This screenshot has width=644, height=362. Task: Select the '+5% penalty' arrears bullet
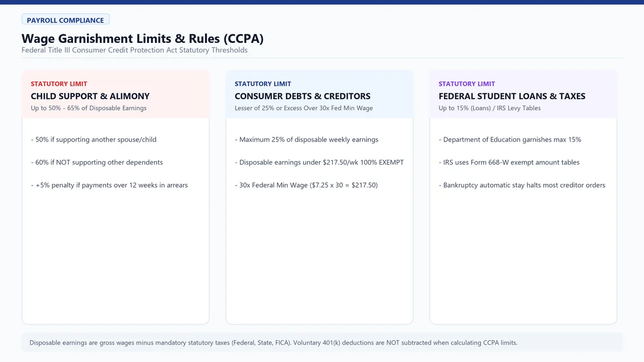pyautogui.click(x=109, y=185)
